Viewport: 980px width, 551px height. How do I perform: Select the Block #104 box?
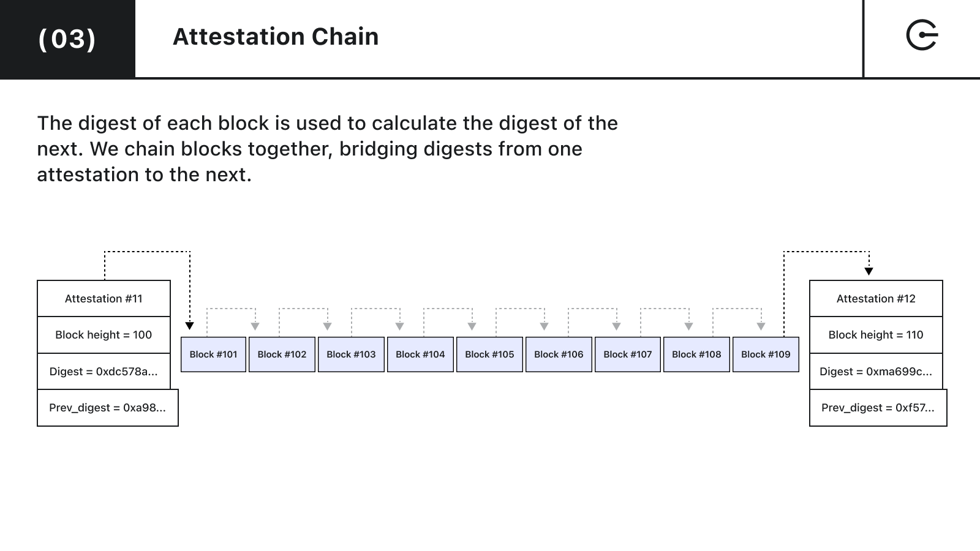420,354
